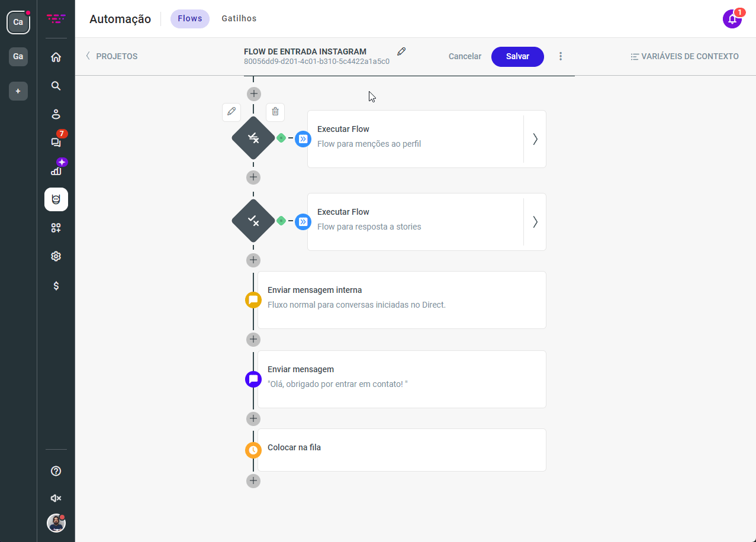The image size is (756, 542).
Task: Click the platform logo at top of sidebar
Action: (56, 19)
